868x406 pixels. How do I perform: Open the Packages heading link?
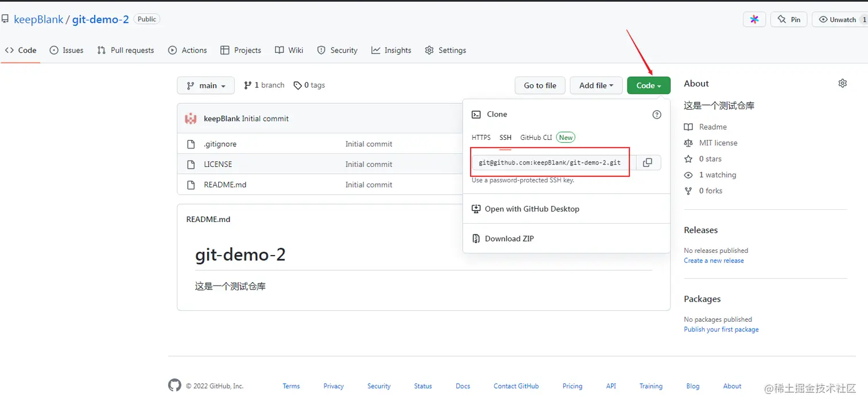click(702, 299)
